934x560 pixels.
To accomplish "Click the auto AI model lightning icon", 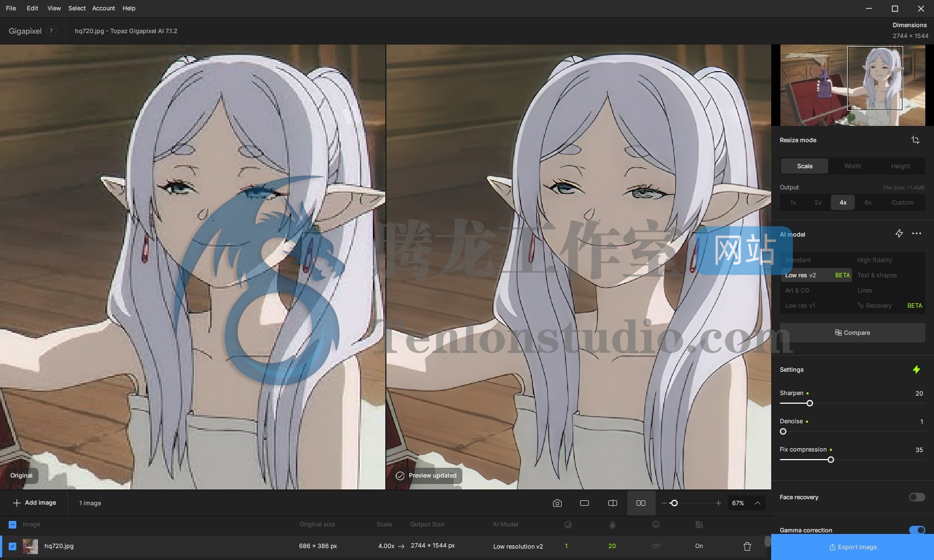I will [x=899, y=233].
